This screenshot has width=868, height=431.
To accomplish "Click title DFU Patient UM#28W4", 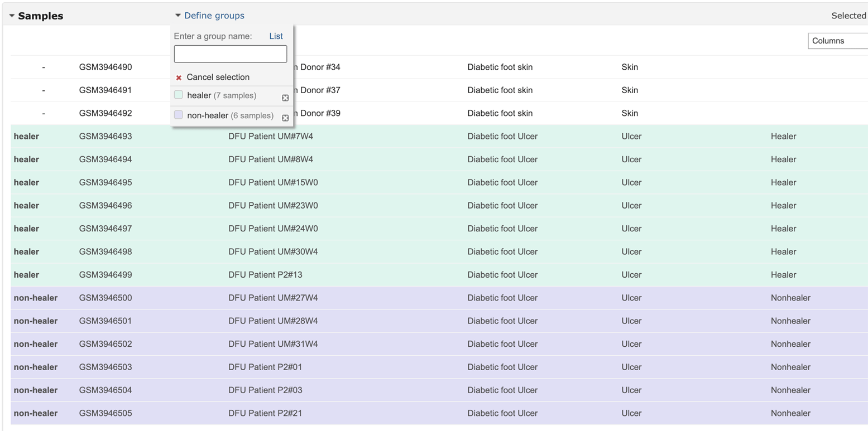I will coord(273,321).
